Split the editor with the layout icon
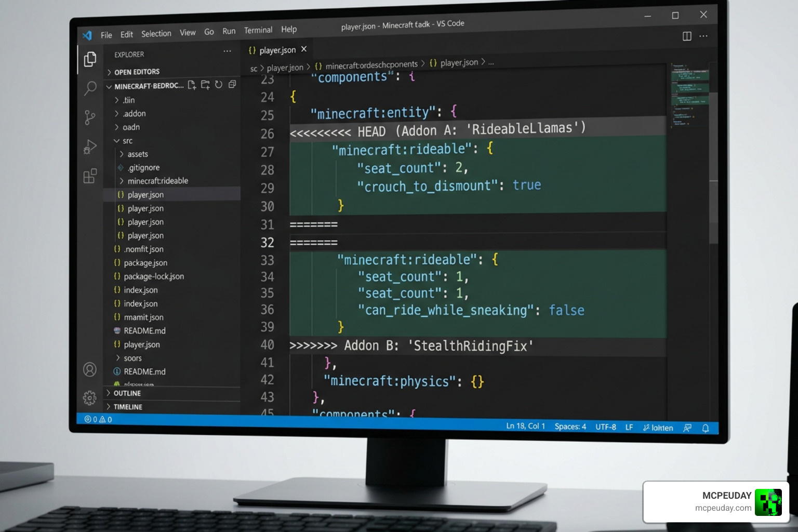 687,36
